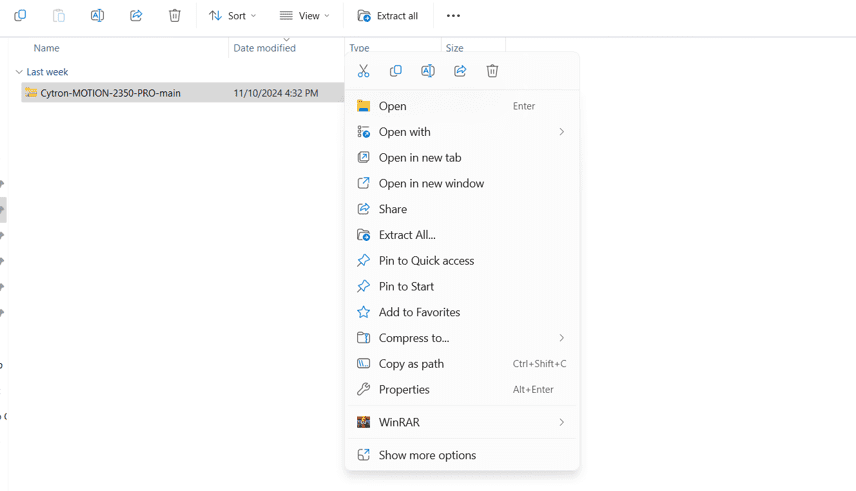Select Extract All... from context menu
Viewport: 856px width, 491px height.
tap(407, 235)
